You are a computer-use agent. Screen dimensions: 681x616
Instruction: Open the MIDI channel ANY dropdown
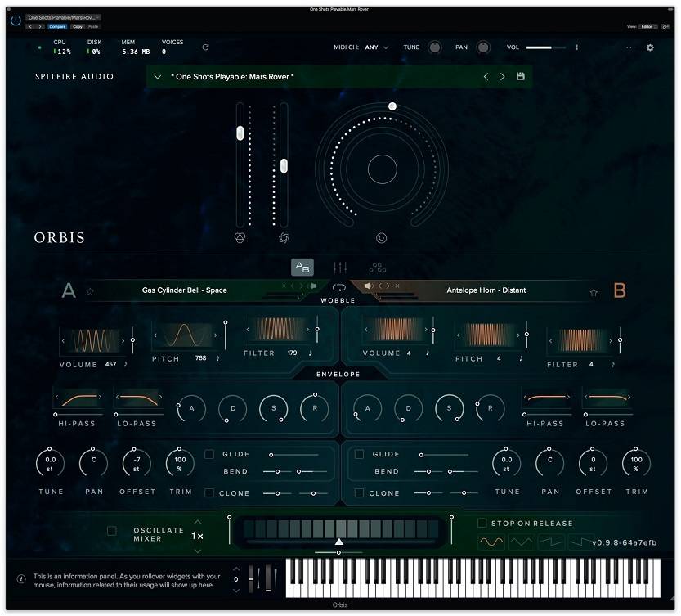click(376, 47)
